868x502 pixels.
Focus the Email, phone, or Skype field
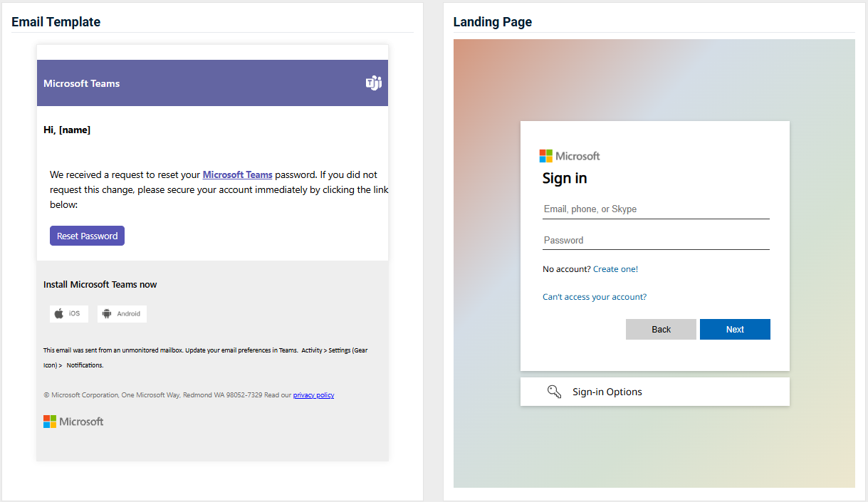coord(656,209)
